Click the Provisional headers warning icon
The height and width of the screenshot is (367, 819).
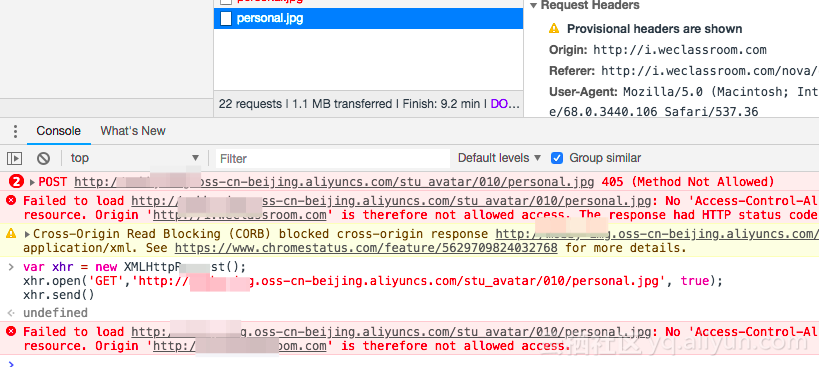554,29
